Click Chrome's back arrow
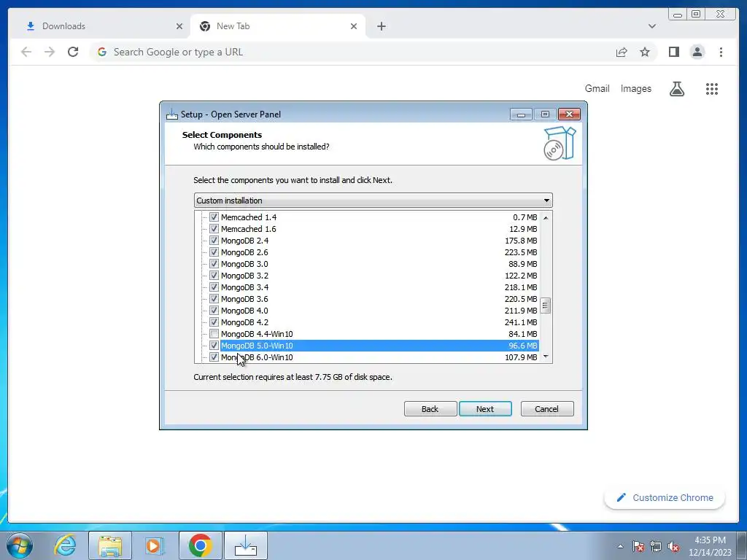Screen dimensions: 747x560 pyautogui.click(x=26, y=52)
